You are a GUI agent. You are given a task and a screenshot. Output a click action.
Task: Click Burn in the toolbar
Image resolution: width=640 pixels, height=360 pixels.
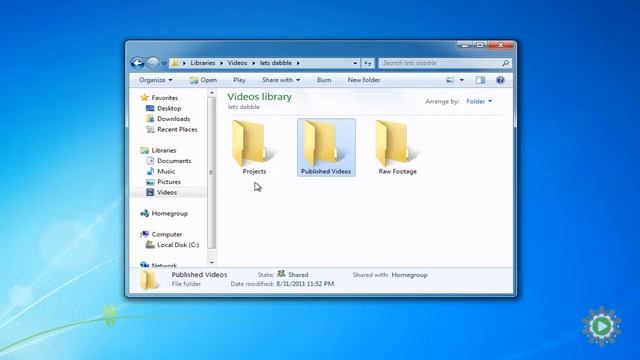(324, 80)
